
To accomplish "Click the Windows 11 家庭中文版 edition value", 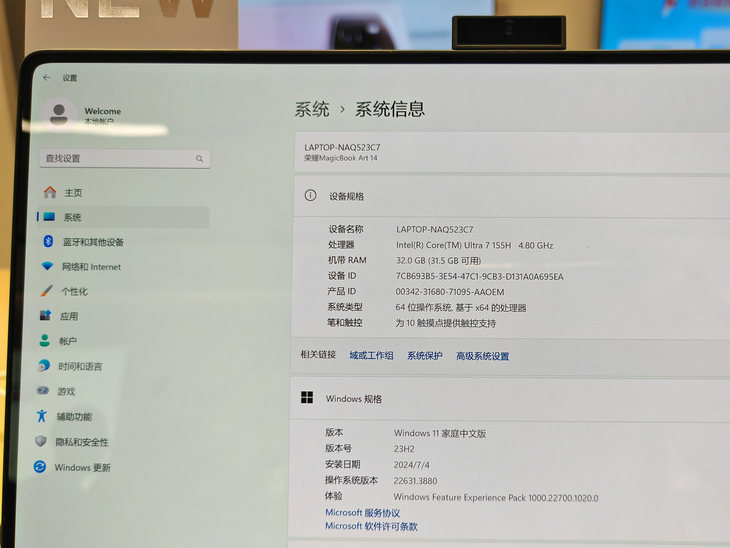I will [x=440, y=433].
